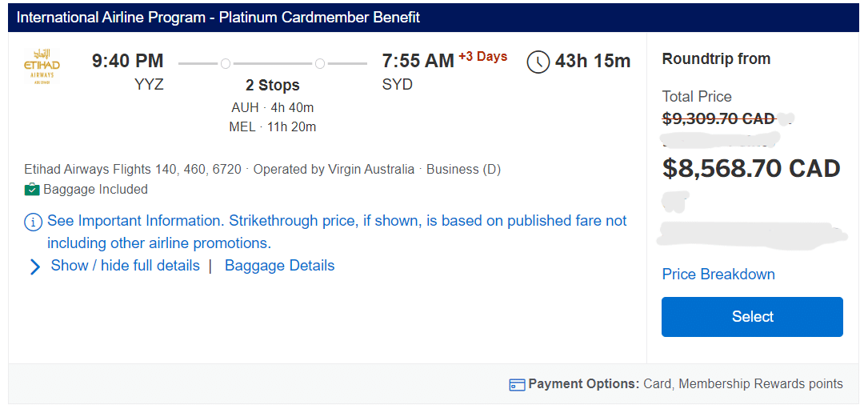Click the info icon before See Important Information
The width and height of the screenshot is (868, 417).
click(x=34, y=223)
